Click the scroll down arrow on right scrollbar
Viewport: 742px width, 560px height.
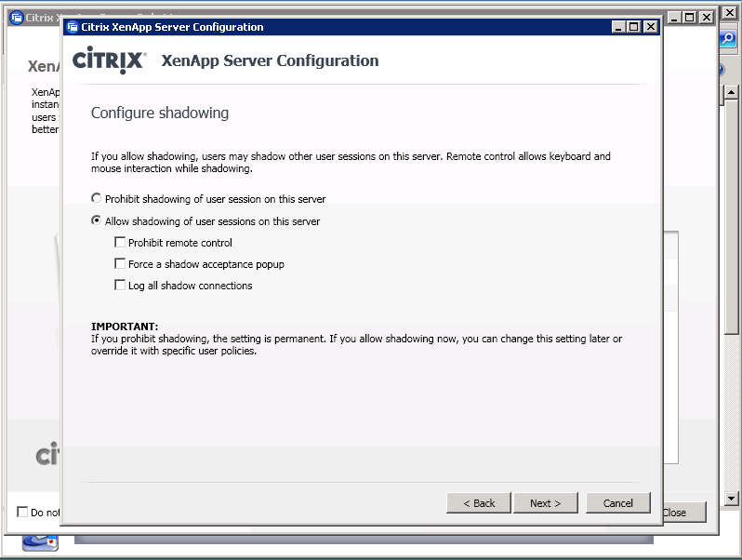coord(732,498)
